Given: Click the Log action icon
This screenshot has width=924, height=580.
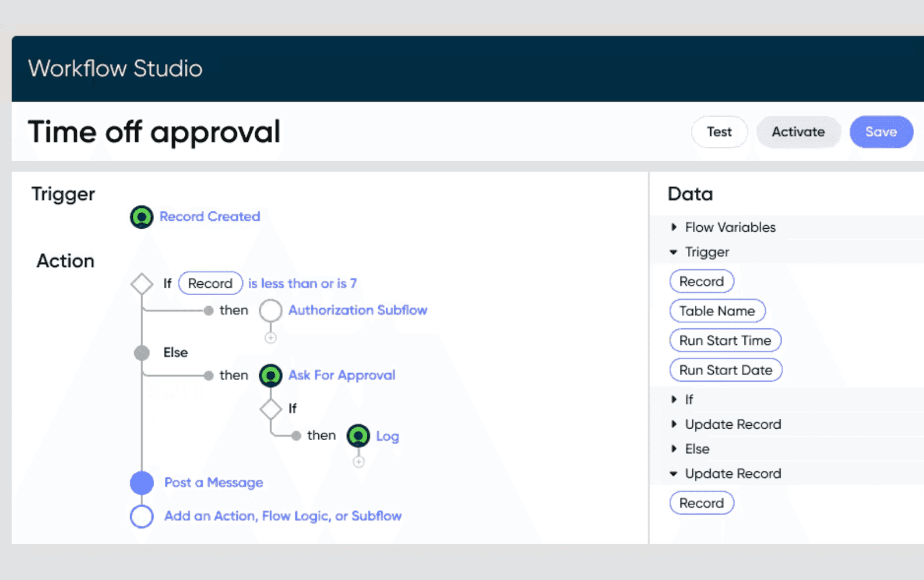Looking at the screenshot, I should click(x=358, y=436).
